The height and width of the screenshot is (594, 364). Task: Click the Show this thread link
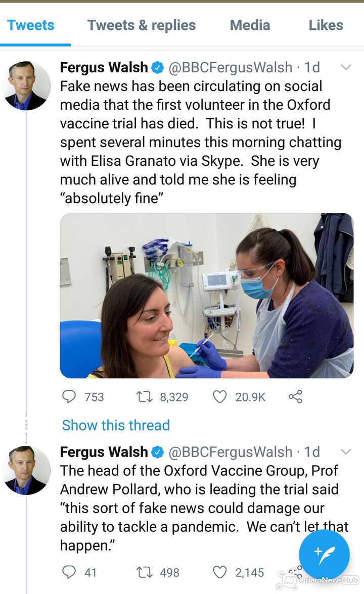[116, 425]
